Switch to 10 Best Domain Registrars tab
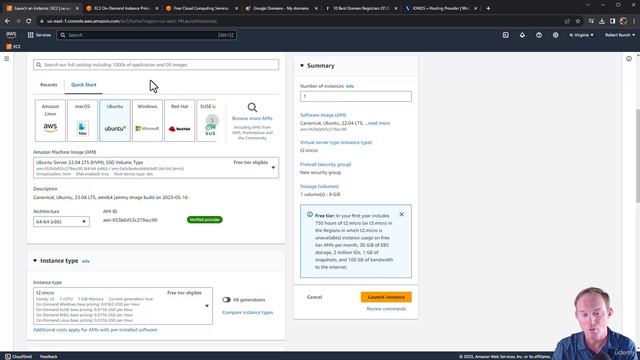This screenshot has height=360, width=640. click(361, 8)
